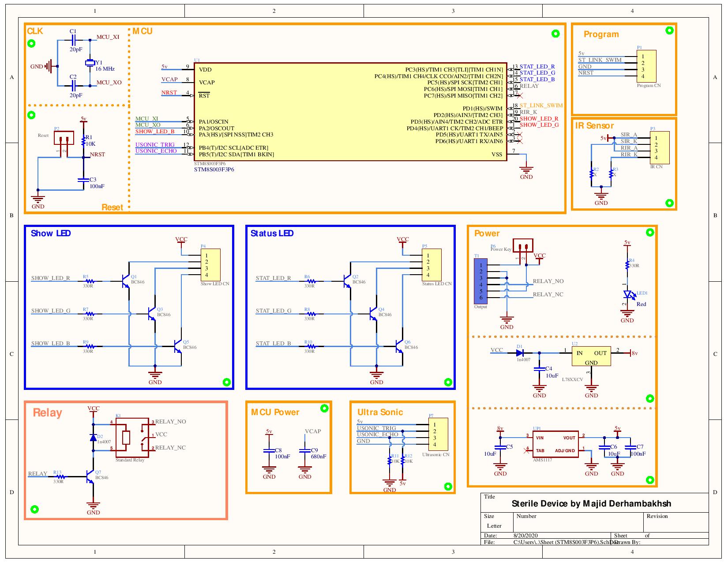
Task: Select the T1 Output terminal block
Action: (x=481, y=281)
